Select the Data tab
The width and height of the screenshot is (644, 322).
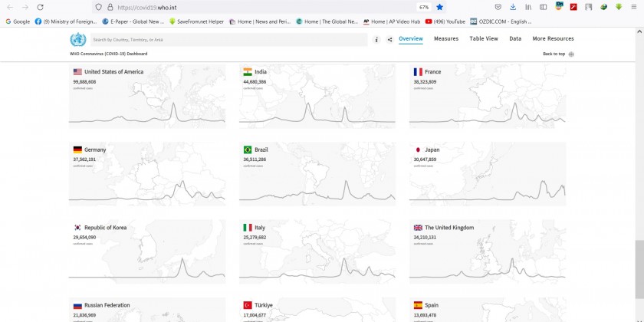515,38
